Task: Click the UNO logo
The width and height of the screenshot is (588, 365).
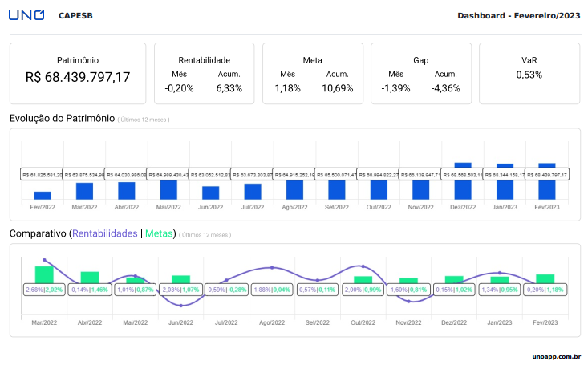Action: tap(27, 15)
